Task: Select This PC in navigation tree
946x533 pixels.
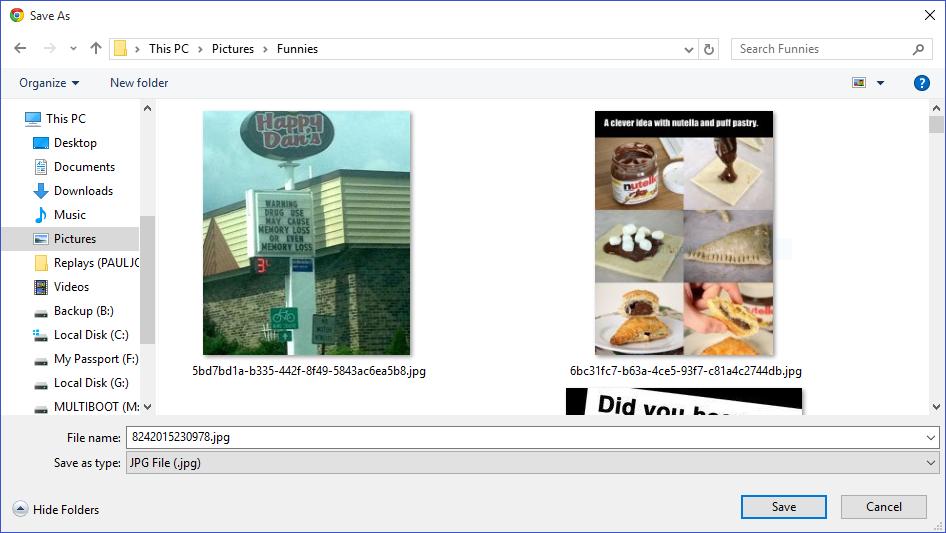Action: [66, 118]
